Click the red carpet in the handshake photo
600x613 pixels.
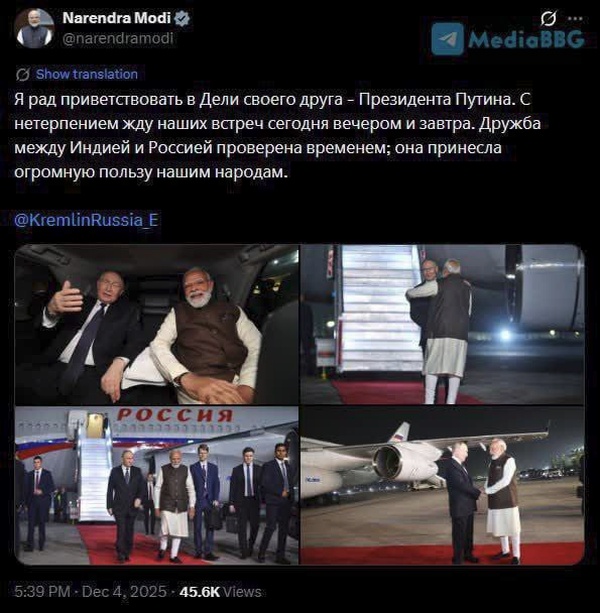coord(442,553)
